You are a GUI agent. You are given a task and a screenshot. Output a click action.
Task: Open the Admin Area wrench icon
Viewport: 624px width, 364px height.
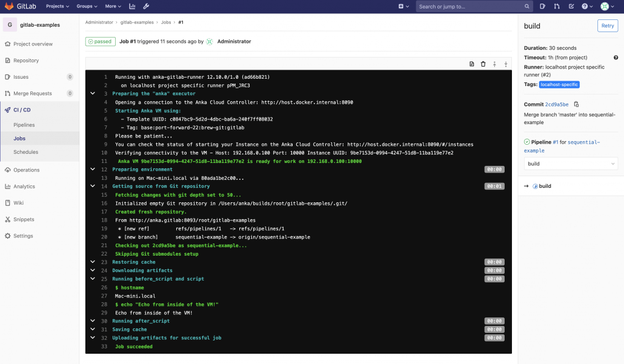pos(146,7)
